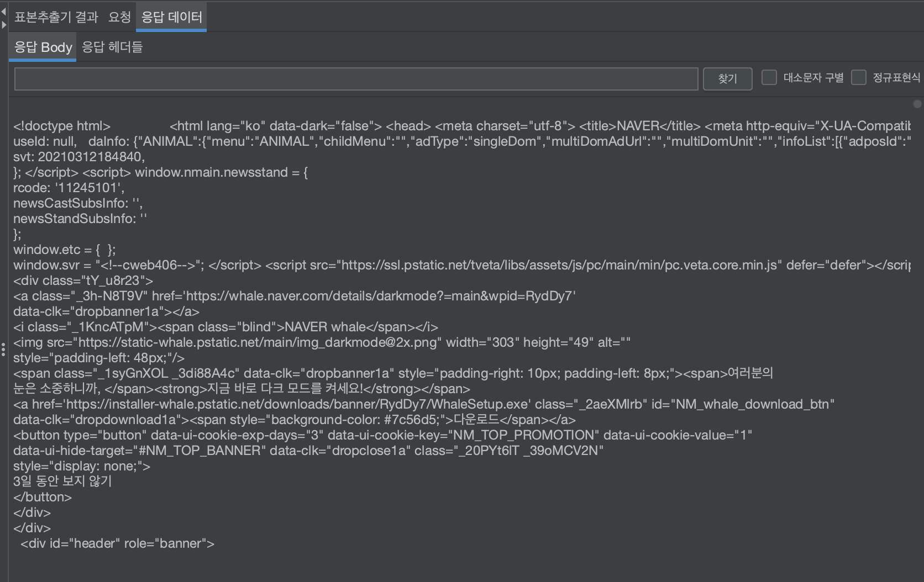Switch to the 요청 tab
The image size is (924, 582).
click(119, 17)
